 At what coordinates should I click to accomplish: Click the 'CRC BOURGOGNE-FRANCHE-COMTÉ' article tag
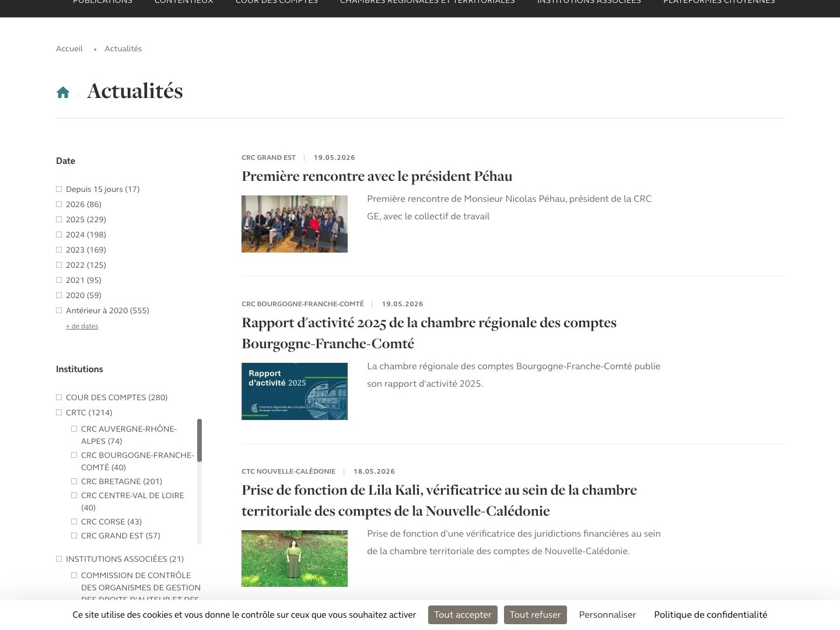(303, 304)
